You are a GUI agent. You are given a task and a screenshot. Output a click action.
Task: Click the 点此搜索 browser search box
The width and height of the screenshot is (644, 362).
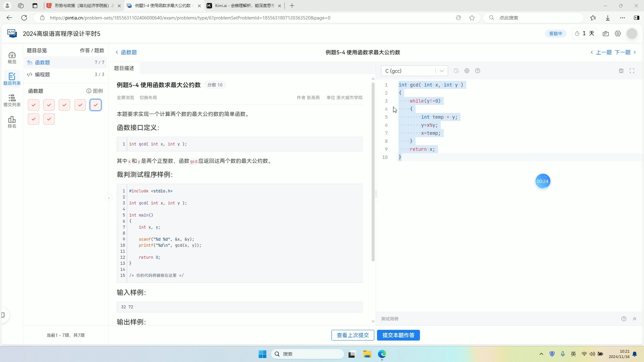tap(533, 18)
